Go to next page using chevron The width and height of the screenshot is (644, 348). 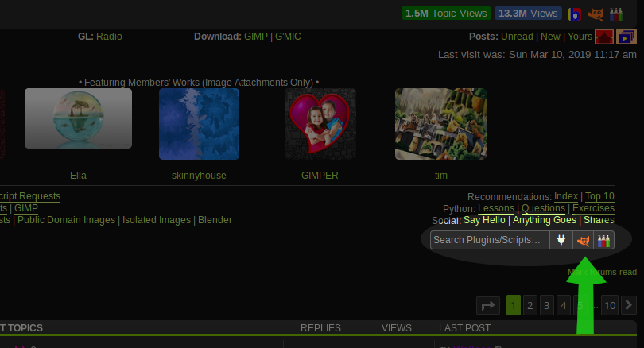(x=629, y=305)
